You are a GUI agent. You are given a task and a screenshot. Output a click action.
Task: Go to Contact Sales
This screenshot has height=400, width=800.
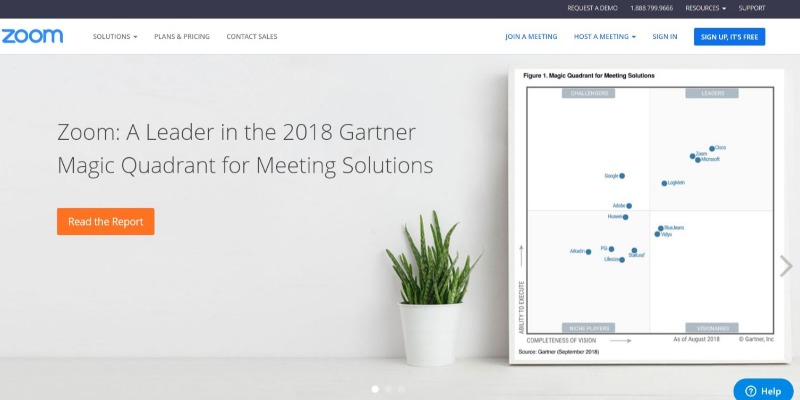tap(252, 37)
